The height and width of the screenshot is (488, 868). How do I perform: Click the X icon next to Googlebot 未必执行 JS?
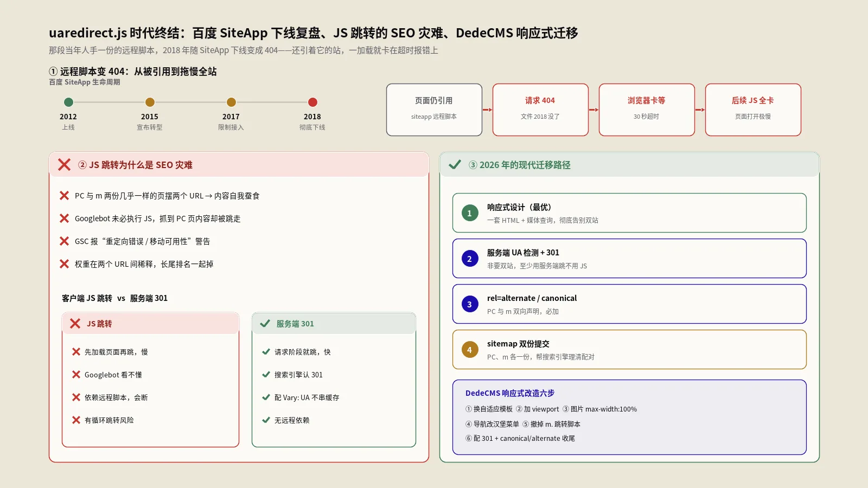point(64,219)
